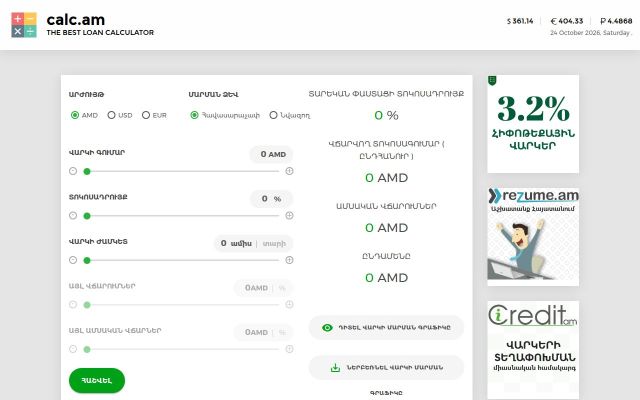This screenshot has height=400, width=640.
Task: Increase other monthly fees with plus icon
Action: (289, 349)
